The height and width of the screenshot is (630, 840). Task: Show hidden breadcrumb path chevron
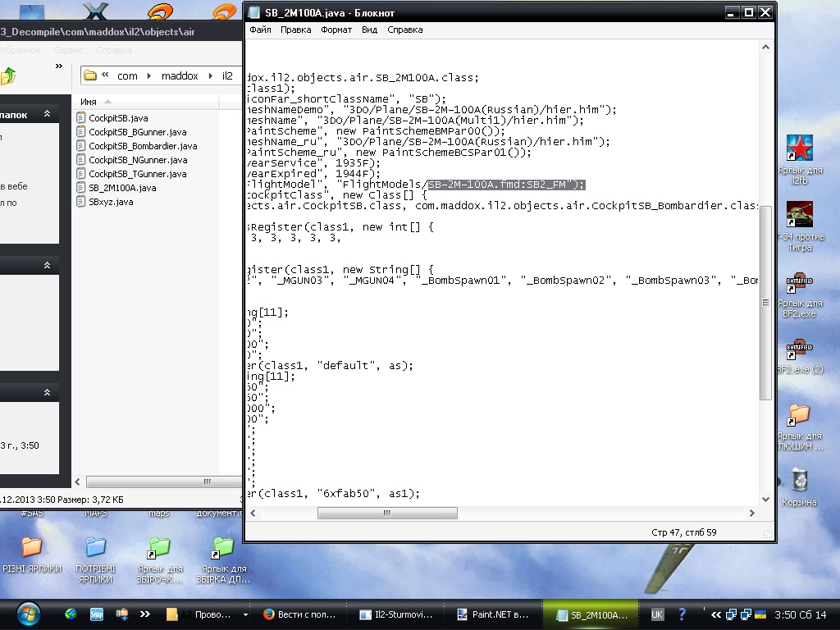tap(106, 75)
